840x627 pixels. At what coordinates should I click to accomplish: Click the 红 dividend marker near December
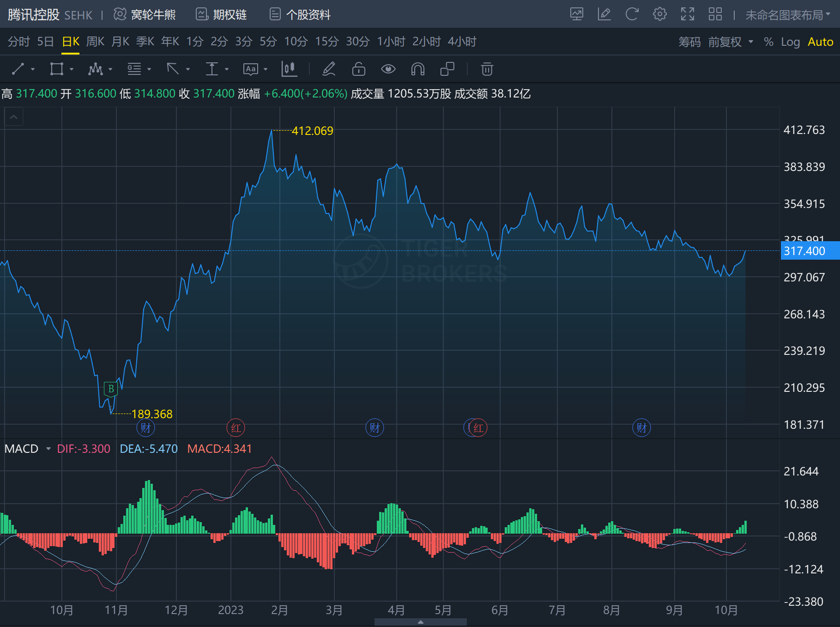236,428
